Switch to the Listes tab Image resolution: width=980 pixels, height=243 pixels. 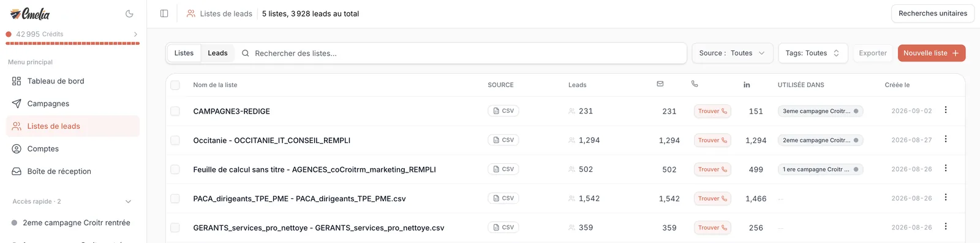184,53
